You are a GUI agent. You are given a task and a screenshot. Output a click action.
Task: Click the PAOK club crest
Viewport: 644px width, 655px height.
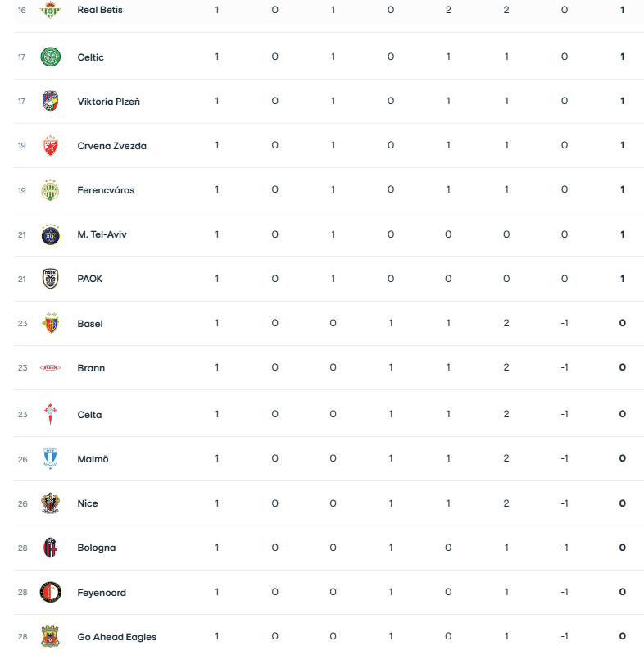pyautogui.click(x=51, y=279)
